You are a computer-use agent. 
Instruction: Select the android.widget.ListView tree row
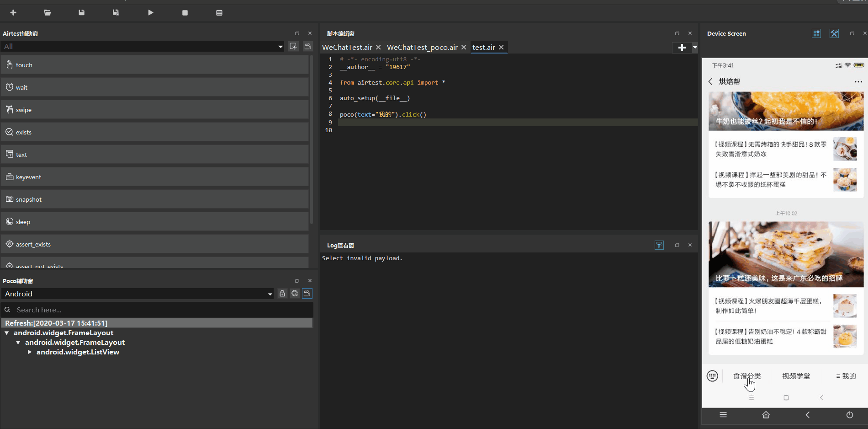tap(78, 352)
